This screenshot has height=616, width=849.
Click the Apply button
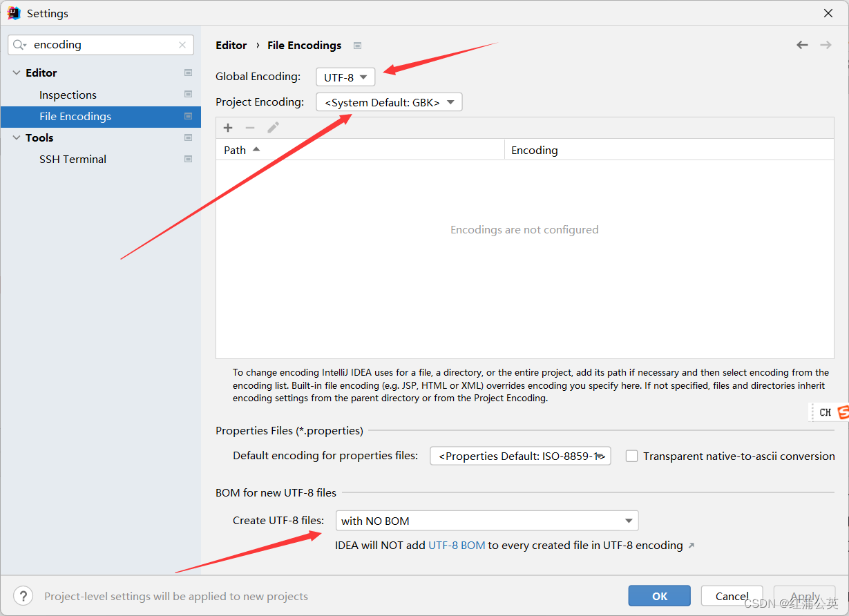[804, 596]
